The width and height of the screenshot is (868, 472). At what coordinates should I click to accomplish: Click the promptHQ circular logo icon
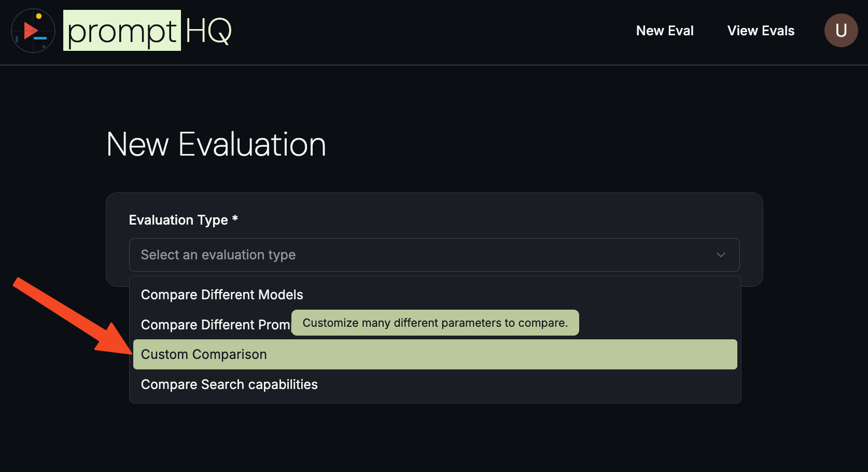click(33, 31)
